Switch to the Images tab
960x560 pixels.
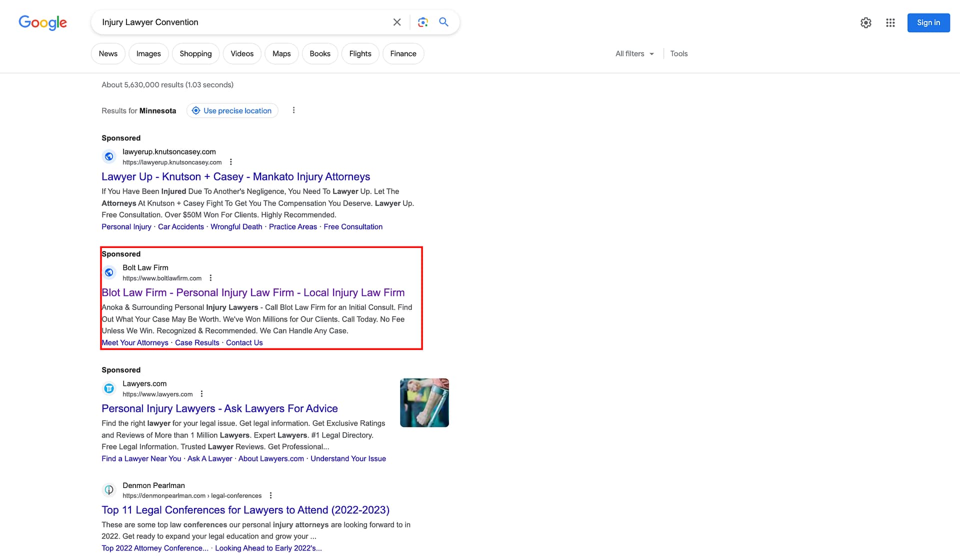point(148,53)
